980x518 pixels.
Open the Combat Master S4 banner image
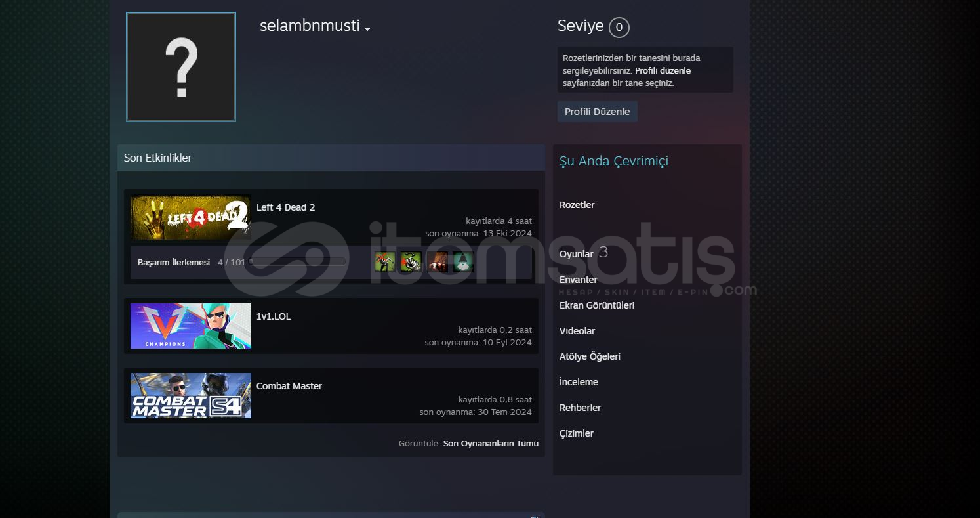pyautogui.click(x=191, y=395)
